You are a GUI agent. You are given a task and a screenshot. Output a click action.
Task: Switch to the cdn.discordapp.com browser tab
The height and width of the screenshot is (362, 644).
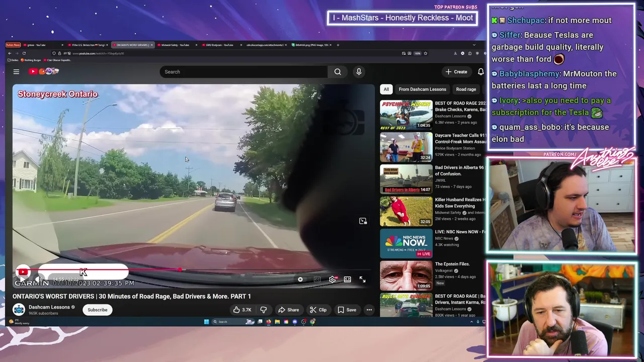[265, 45]
